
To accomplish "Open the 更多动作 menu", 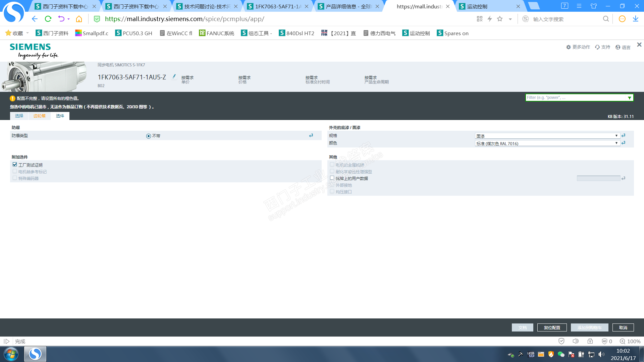I will (x=578, y=47).
